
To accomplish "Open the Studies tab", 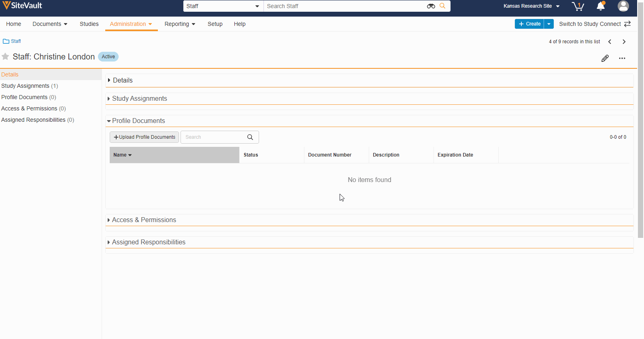I will [89, 24].
